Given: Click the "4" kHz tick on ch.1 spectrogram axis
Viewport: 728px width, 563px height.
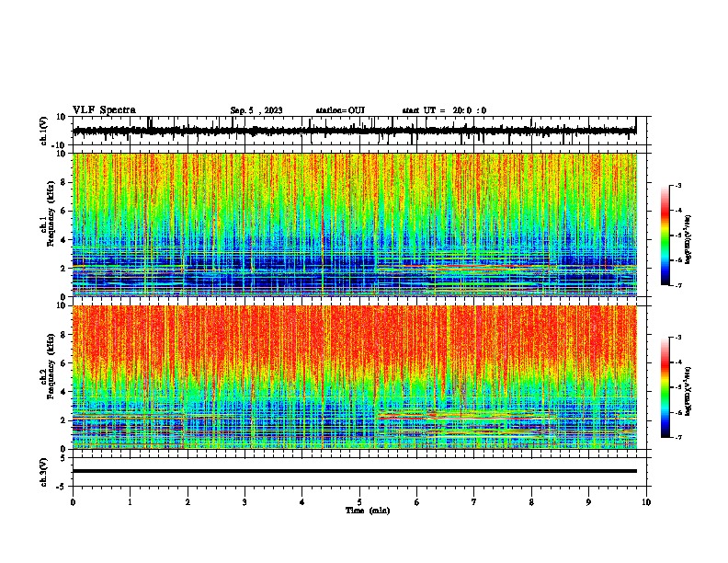Looking at the screenshot, I should tap(63, 240).
